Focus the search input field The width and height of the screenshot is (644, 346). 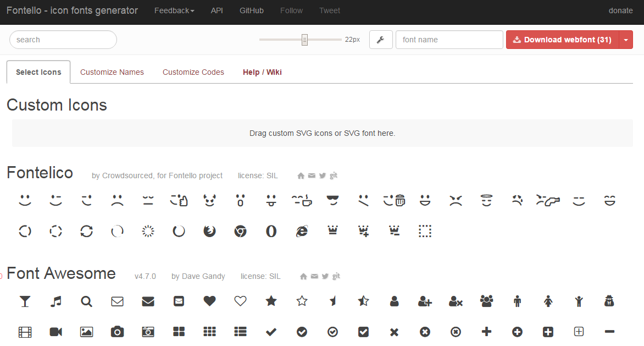pyautogui.click(x=63, y=40)
